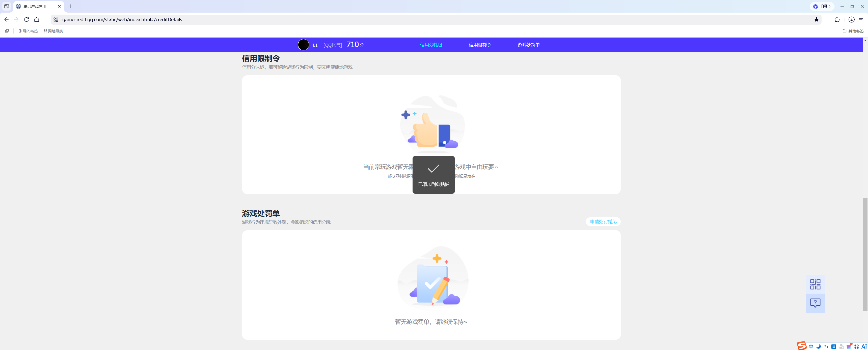
Task: Open Sogou skin T-shirt icon
Action: click(849, 346)
